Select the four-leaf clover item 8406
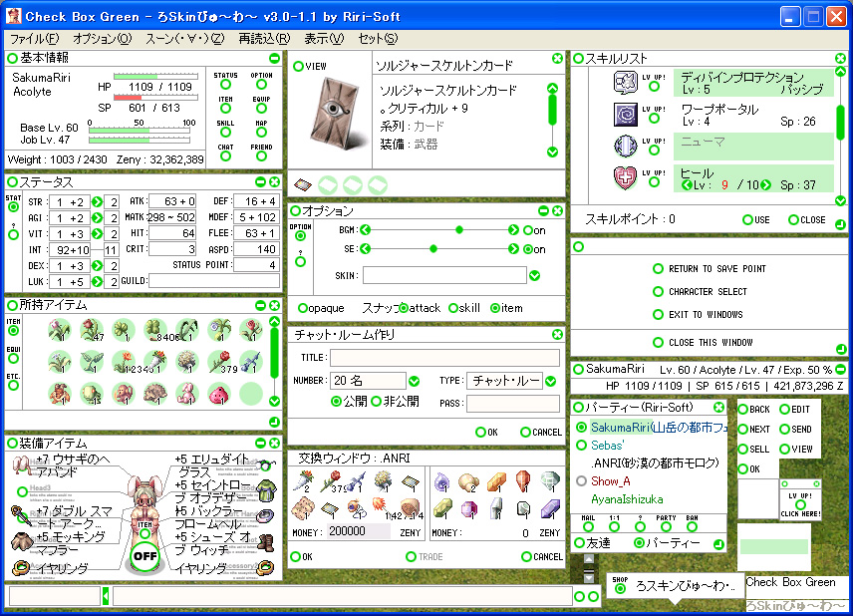 pyautogui.click(x=155, y=330)
